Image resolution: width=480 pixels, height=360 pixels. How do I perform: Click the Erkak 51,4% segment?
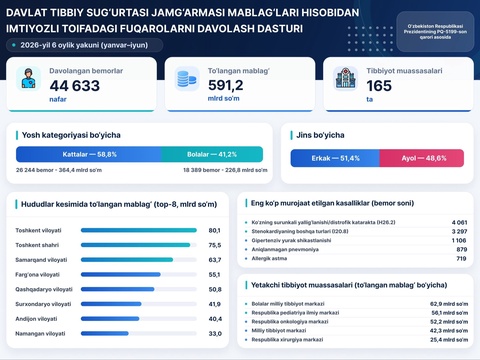335,158
